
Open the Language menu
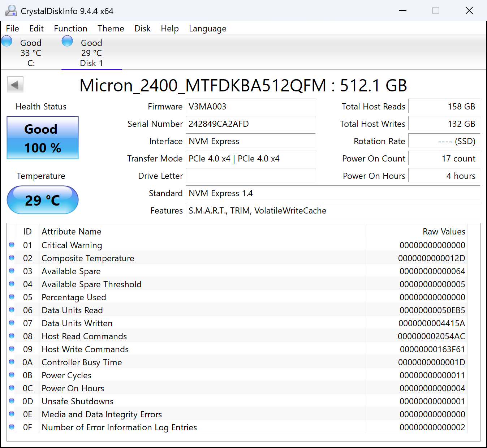click(208, 29)
